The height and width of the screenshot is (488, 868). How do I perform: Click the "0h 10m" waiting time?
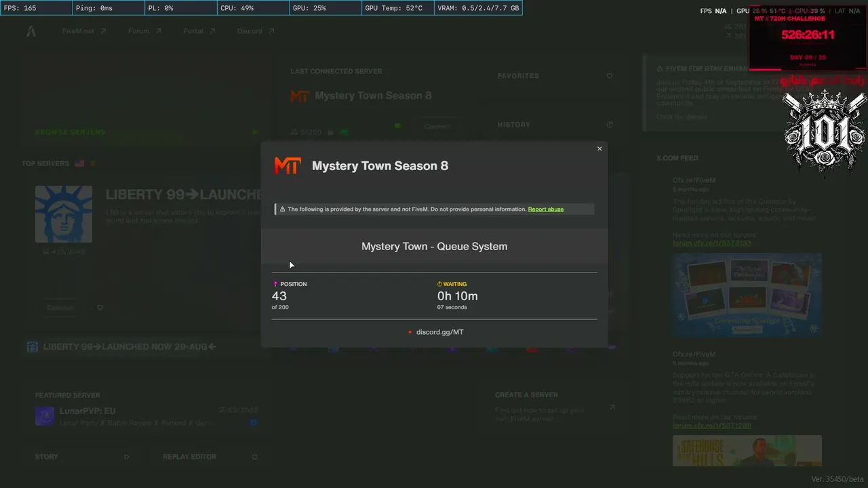click(x=458, y=296)
